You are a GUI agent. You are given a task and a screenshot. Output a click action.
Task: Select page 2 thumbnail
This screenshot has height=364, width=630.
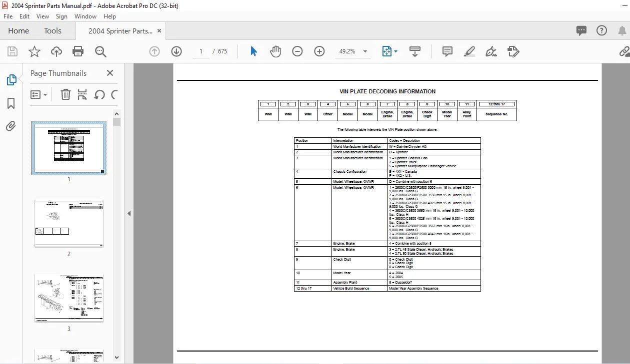click(x=69, y=224)
